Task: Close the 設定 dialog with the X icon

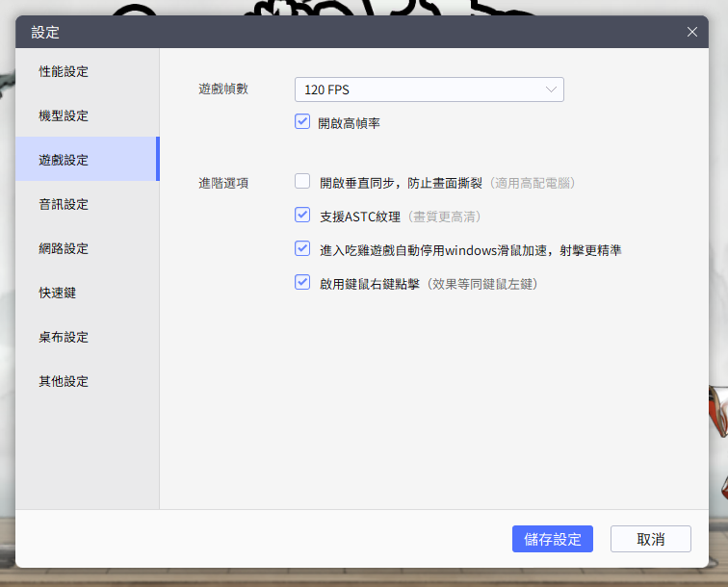Action: click(x=691, y=32)
